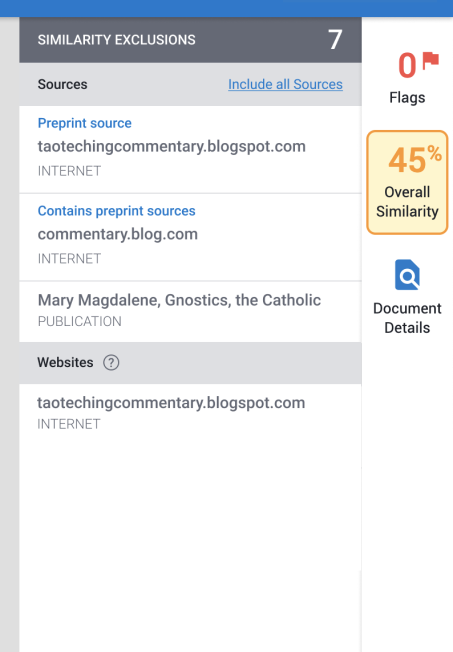Click the exclusions count number 7
This screenshot has height=652, width=453.
(335, 40)
